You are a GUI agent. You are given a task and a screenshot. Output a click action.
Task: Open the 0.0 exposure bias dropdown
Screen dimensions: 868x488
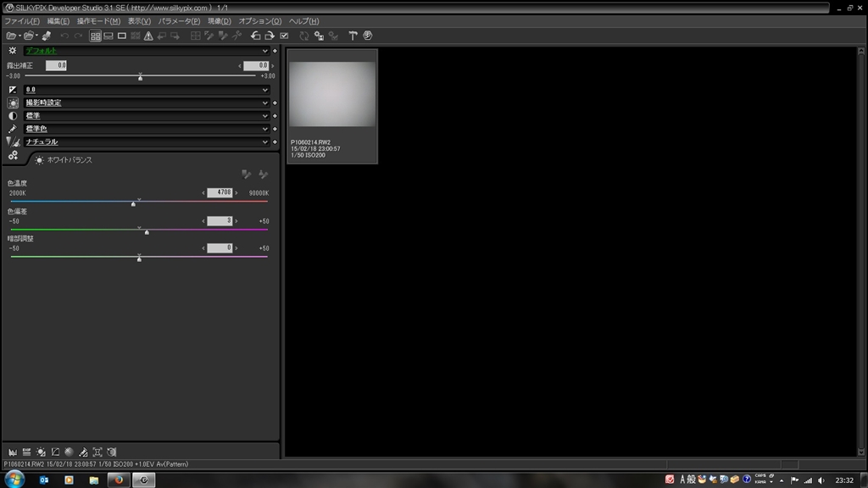pos(146,90)
